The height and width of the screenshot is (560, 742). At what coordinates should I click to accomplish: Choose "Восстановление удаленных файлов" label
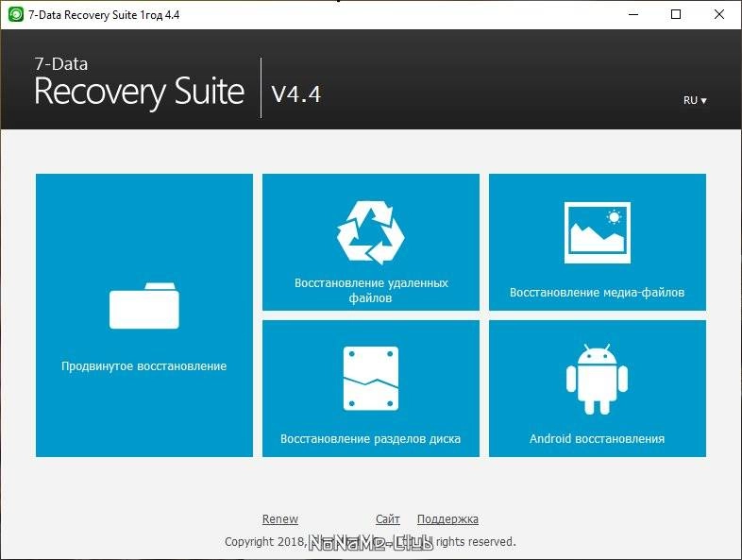(x=371, y=290)
